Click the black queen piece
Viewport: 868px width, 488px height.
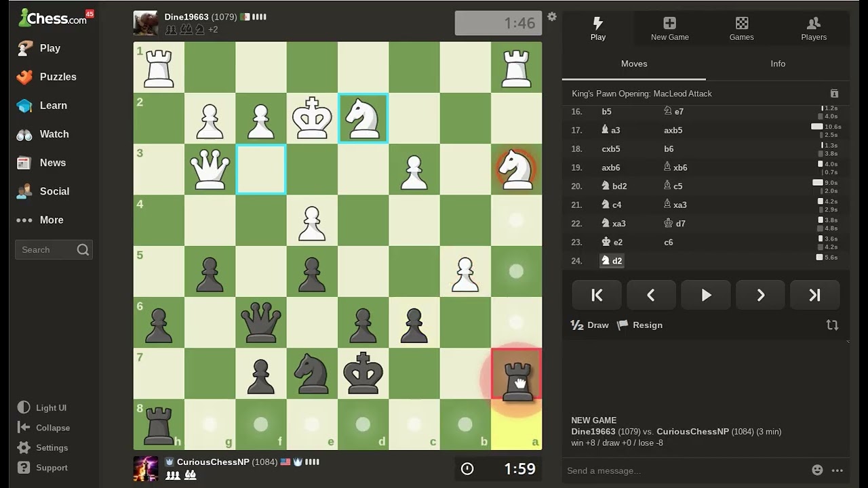260,323
